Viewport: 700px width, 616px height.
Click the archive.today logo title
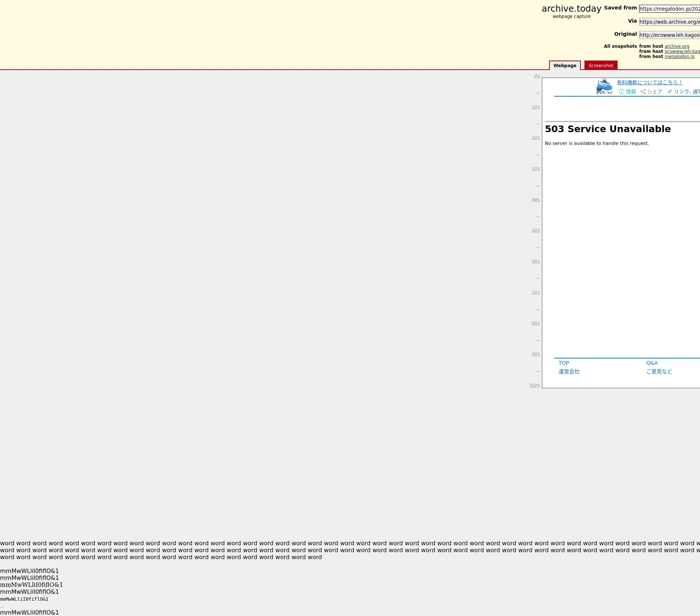point(571,9)
